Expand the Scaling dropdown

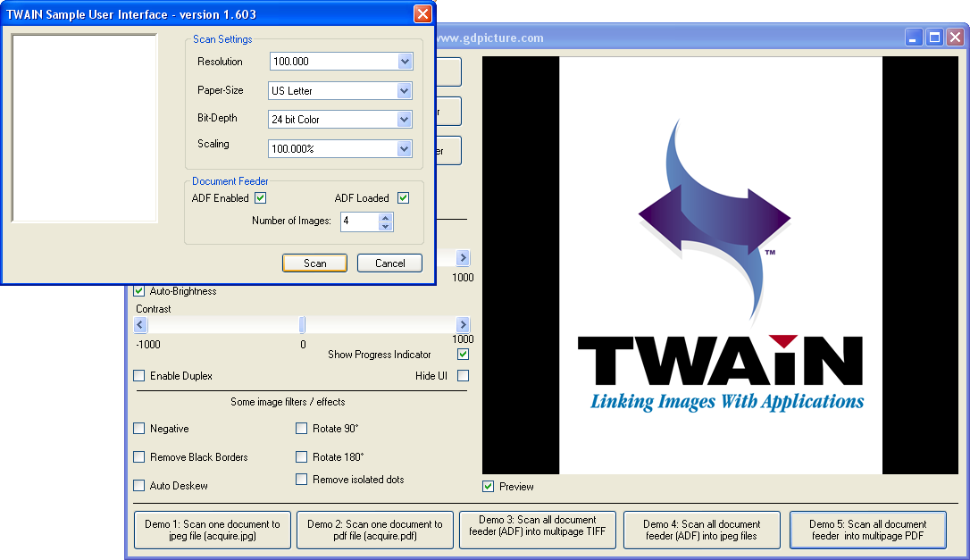coord(404,148)
